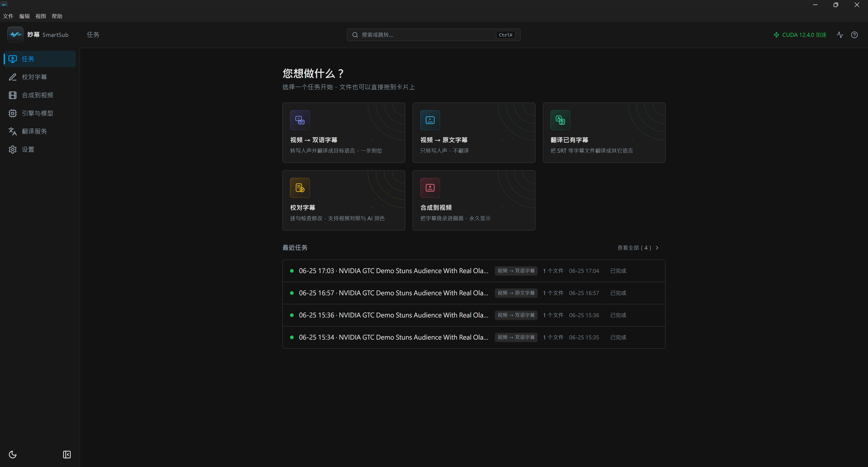
Task: Open 校对字幕 in the sidebar
Action: pyautogui.click(x=40, y=77)
